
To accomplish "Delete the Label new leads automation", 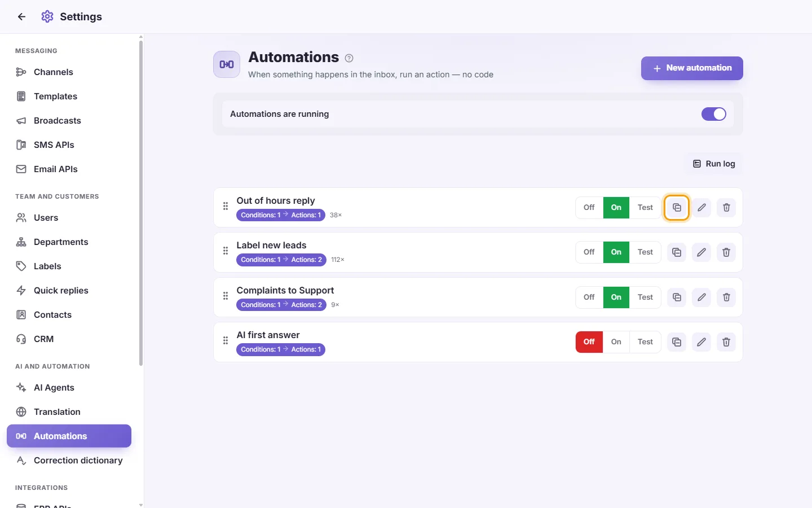I will (x=726, y=252).
